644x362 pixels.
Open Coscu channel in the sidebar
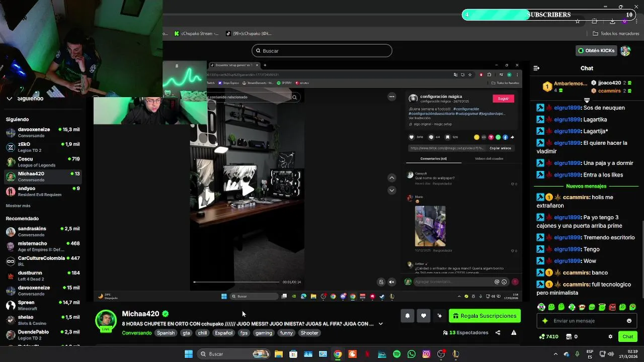(x=43, y=162)
